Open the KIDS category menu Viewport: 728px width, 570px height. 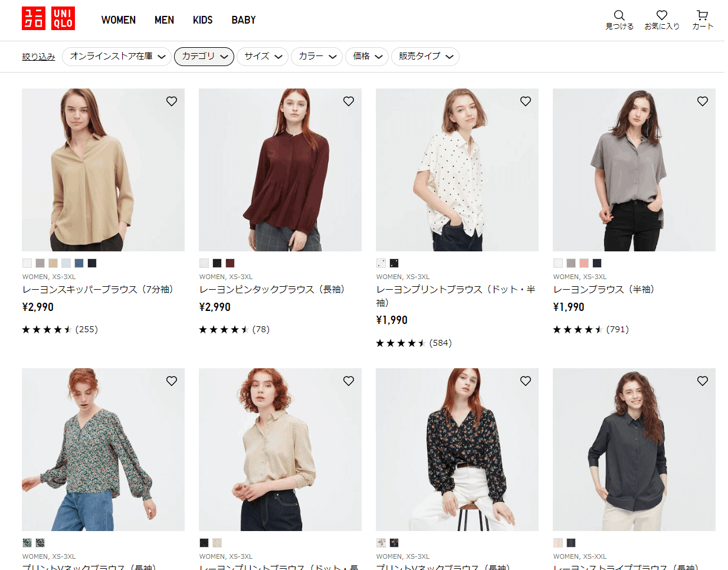[x=202, y=19]
